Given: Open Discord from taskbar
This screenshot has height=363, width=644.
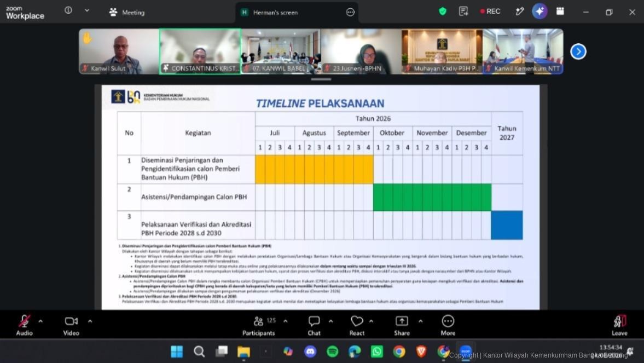Looking at the screenshot, I should point(310,352).
